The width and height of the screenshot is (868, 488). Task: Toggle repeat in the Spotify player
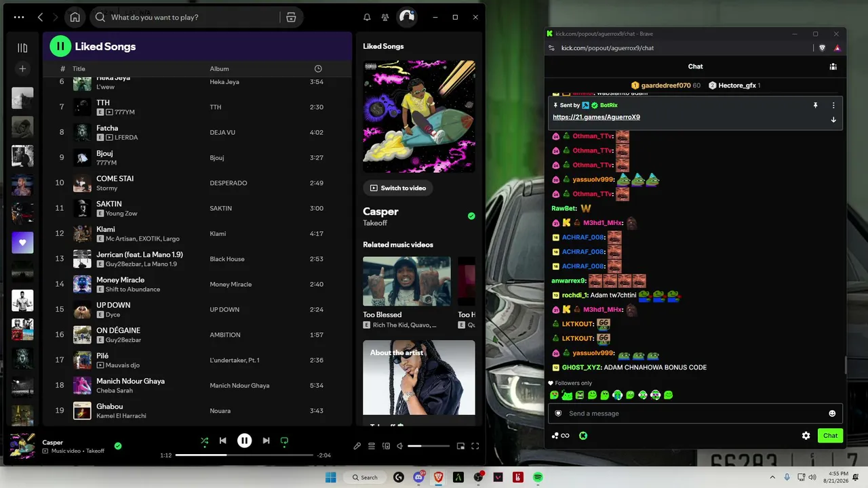pyautogui.click(x=284, y=441)
